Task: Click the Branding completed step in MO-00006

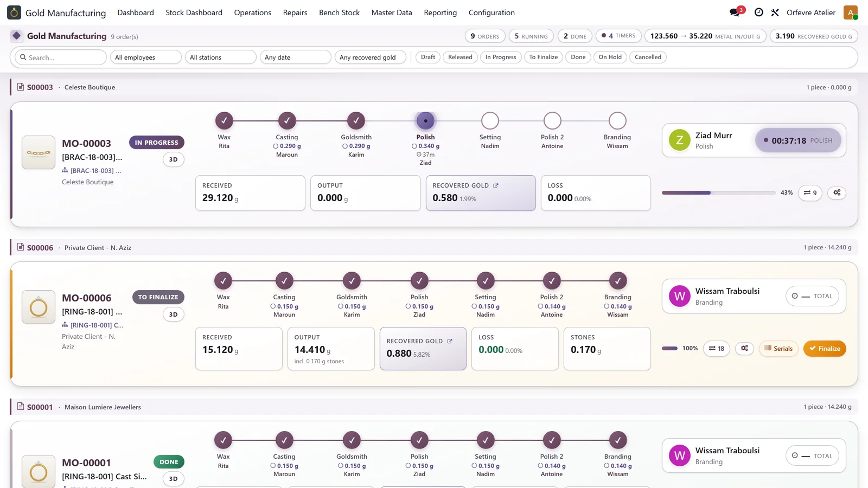Action: click(x=618, y=281)
